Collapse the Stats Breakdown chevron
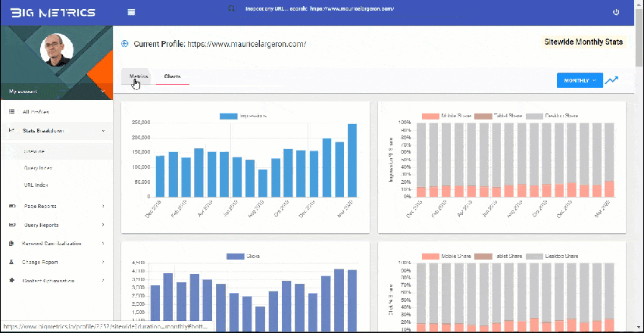 [x=103, y=131]
